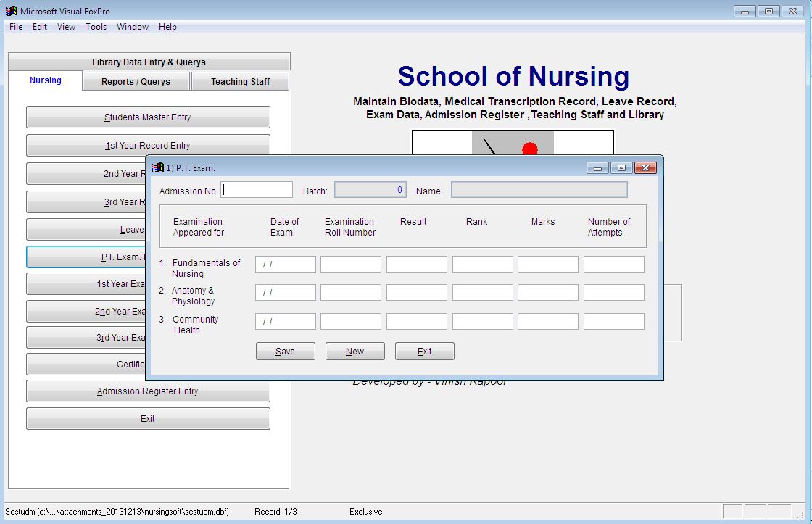Open the 1st Year Record Entry form

point(148,145)
